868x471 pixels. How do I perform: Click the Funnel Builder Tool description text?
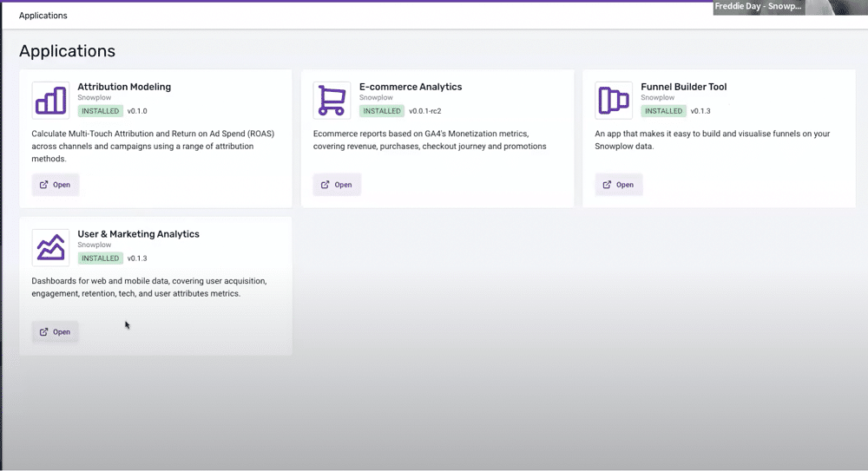click(x=713, y=140)
